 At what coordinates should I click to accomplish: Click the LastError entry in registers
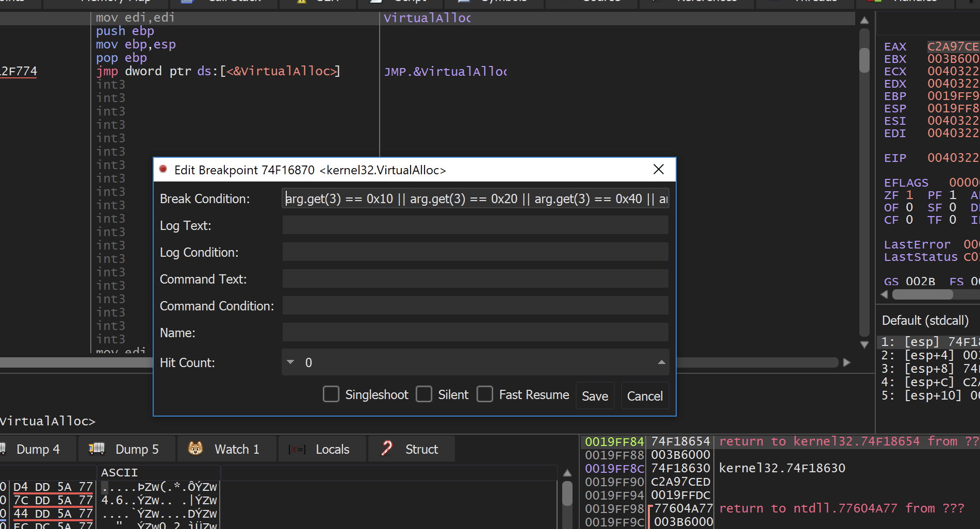pos(917,244)
